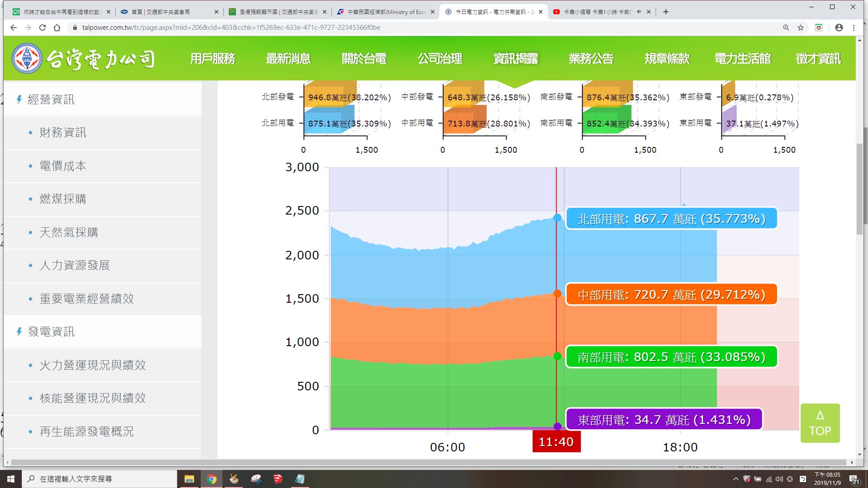This screenshot has height=488, width=868.
Task: Mute the YouTube tab audio icon
Action: 639,12
